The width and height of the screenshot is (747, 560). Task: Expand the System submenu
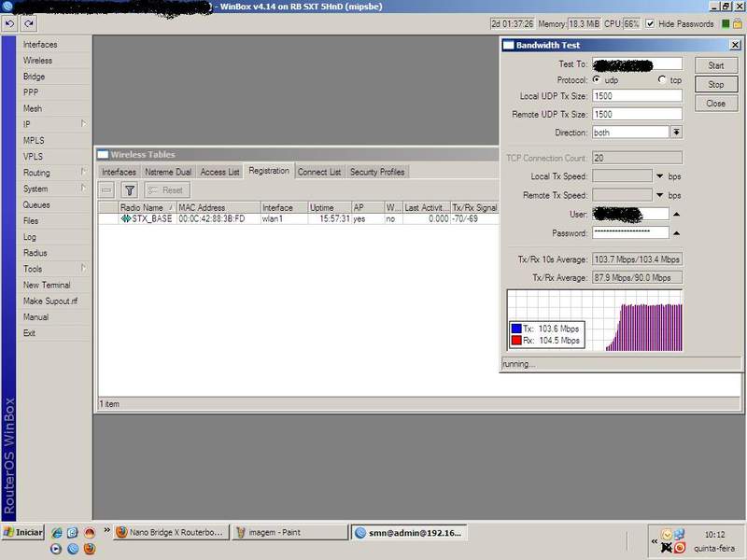point(53,189)
